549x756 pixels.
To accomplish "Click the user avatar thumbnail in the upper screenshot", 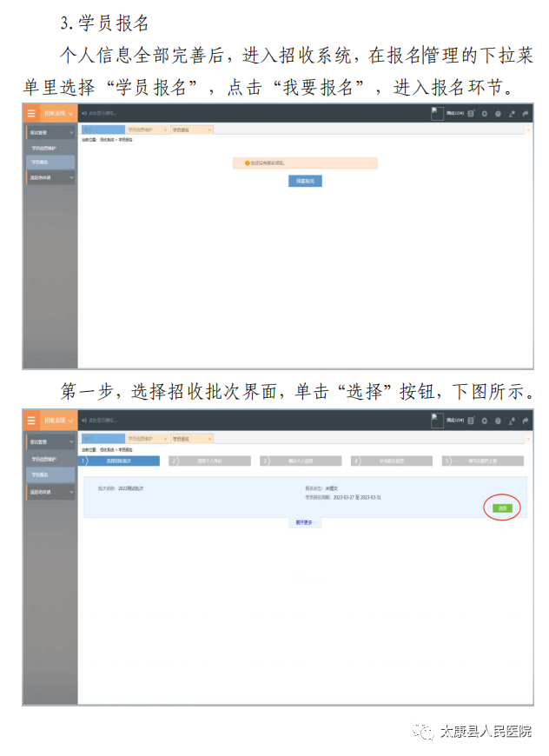I will tap(437, 113).
